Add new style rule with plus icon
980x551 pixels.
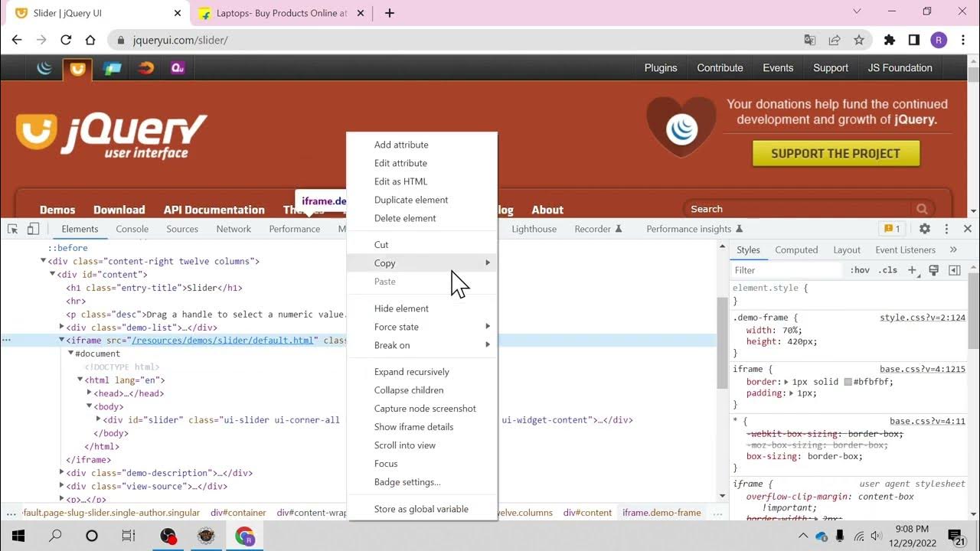(x=912, y=270)
